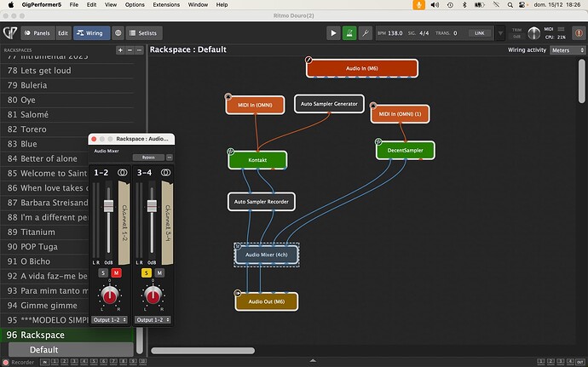
Task: Start playback with the play button
Action: [x=333, y=33]
